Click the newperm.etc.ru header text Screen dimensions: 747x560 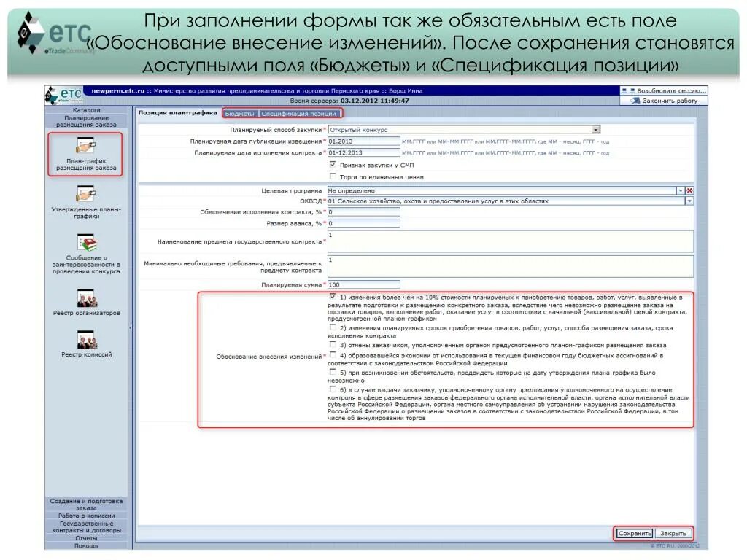(117, 90)
